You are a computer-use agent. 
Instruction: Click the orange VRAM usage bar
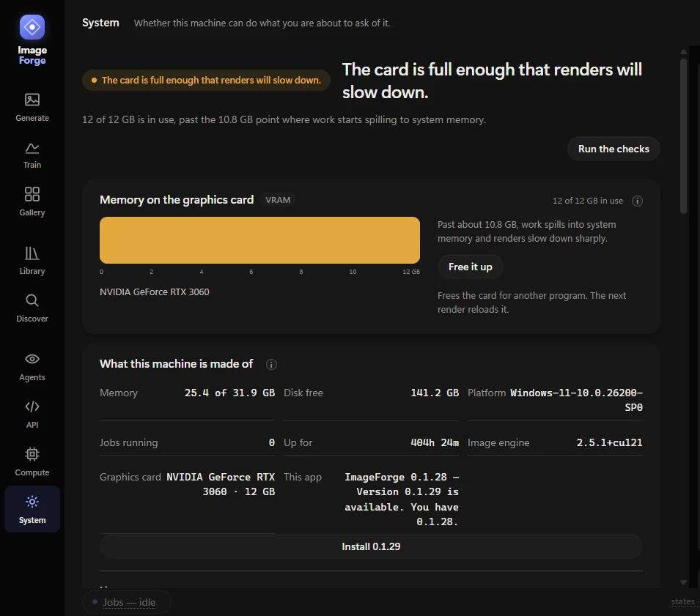click(259, 240)
